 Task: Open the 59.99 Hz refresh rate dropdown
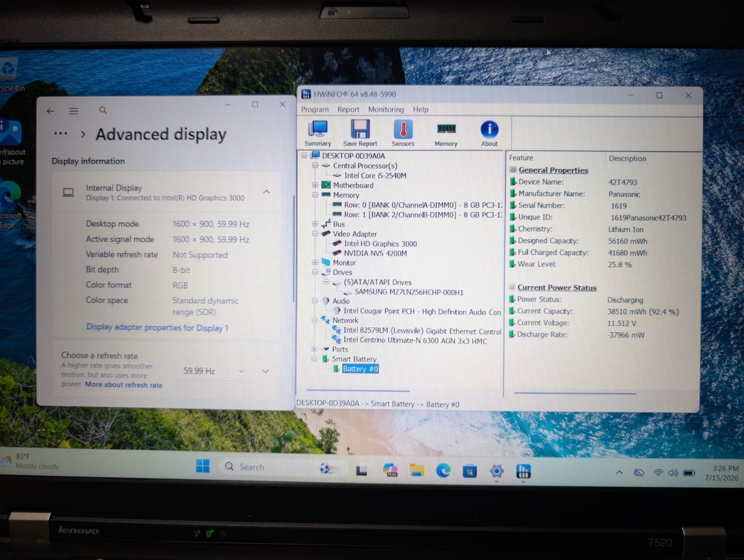point(213,371)
